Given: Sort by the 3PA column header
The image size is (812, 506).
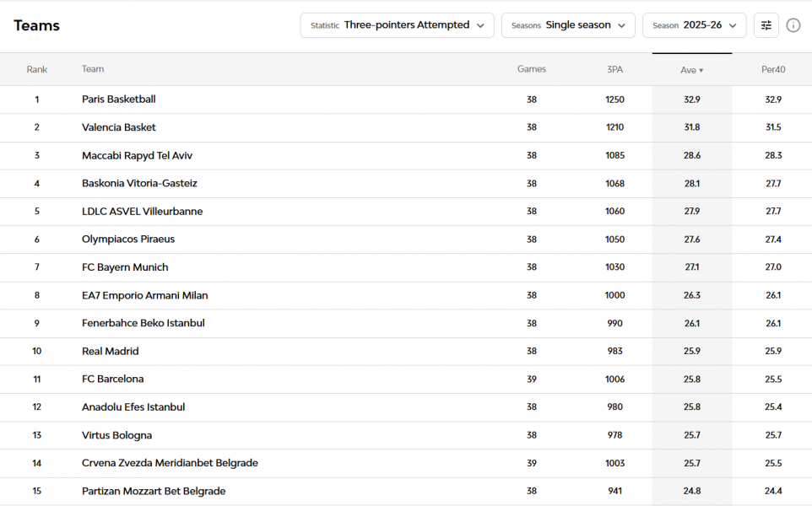Looking at the screenshot, I should click(x=614, y=70).
